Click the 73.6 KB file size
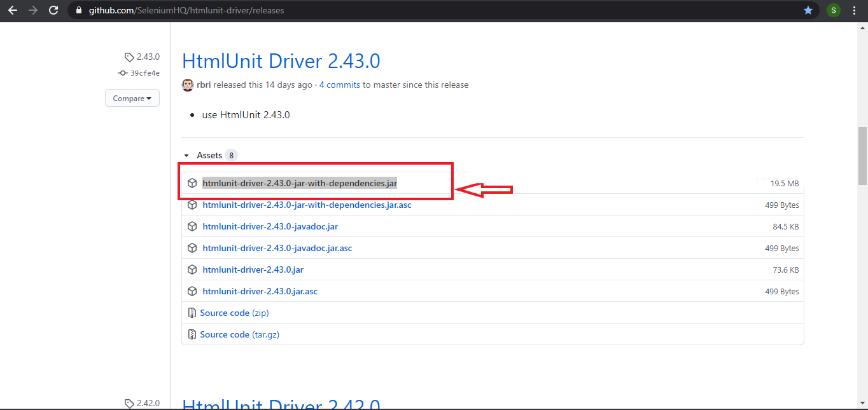Screen dimensions: 868x410 pyautogui.click(x=786, y=270)
